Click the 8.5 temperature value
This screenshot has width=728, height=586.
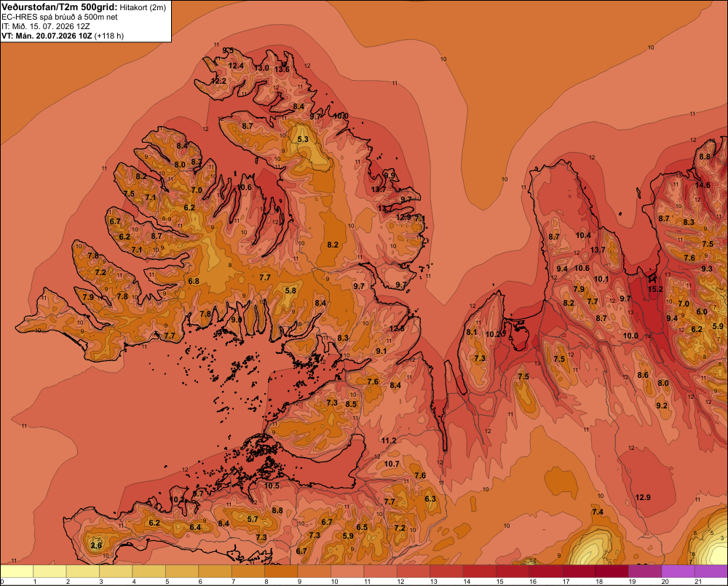pos(351,404)
